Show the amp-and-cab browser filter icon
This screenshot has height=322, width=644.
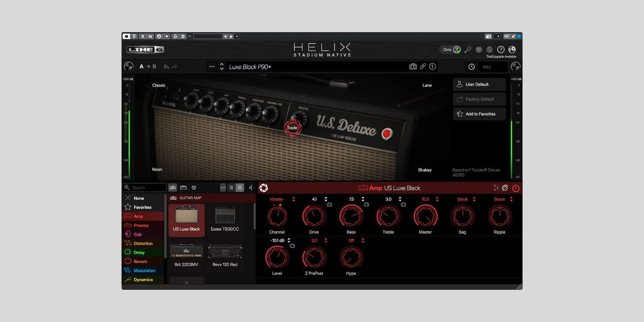click(172, 188)
